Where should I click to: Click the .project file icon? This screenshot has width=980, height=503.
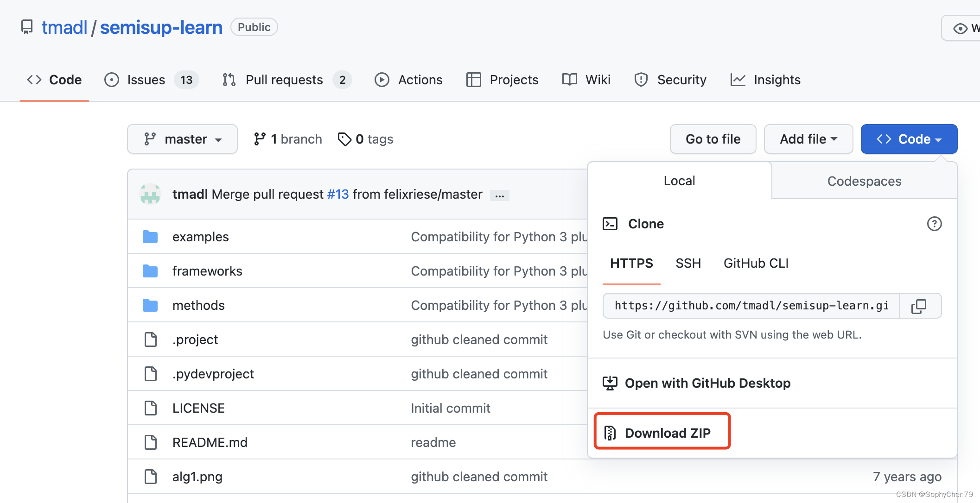click(151, 340)
